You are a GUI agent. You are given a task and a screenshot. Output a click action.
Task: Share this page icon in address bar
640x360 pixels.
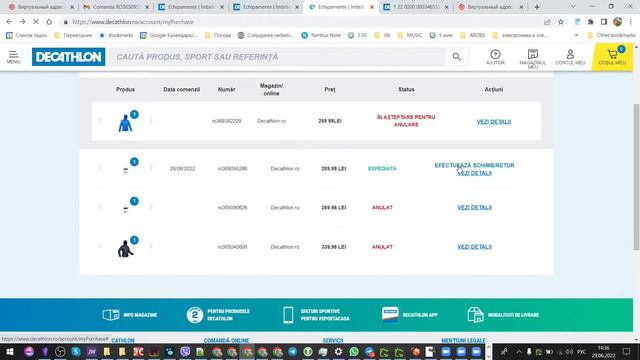tap(547, 22)
